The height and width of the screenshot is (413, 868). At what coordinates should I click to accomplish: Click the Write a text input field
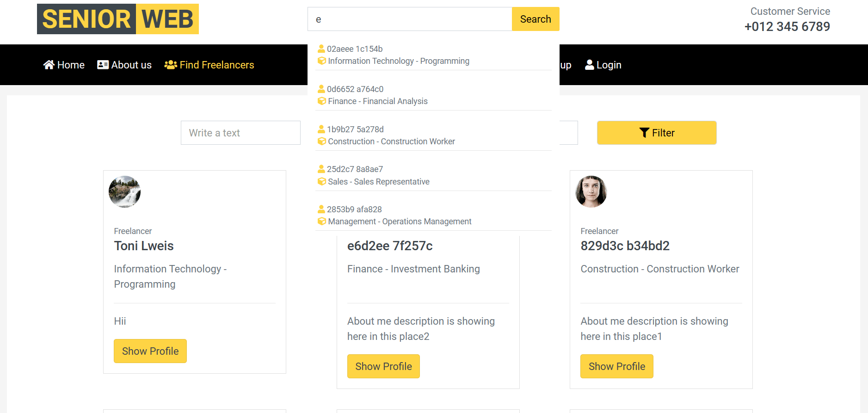tap(240, 133)
